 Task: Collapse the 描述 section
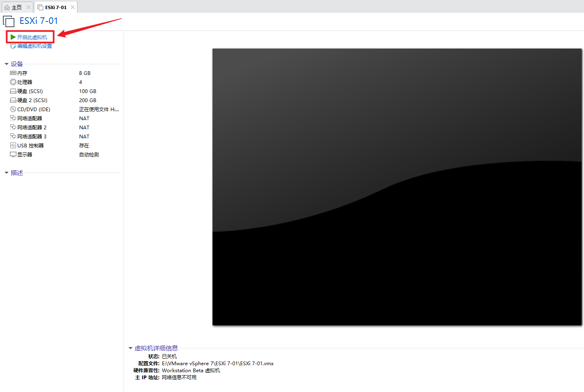point(7,173)
